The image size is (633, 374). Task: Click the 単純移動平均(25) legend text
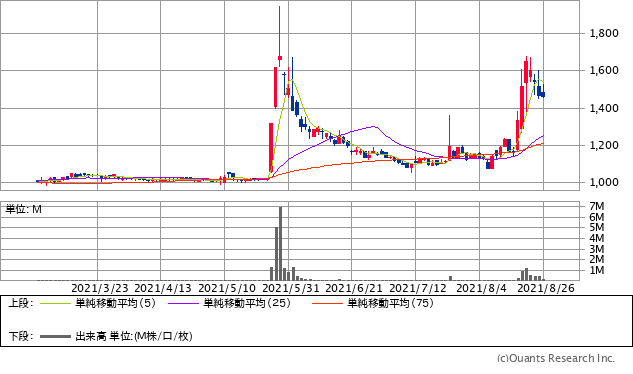pyautogui.click(x=247, y=303)
